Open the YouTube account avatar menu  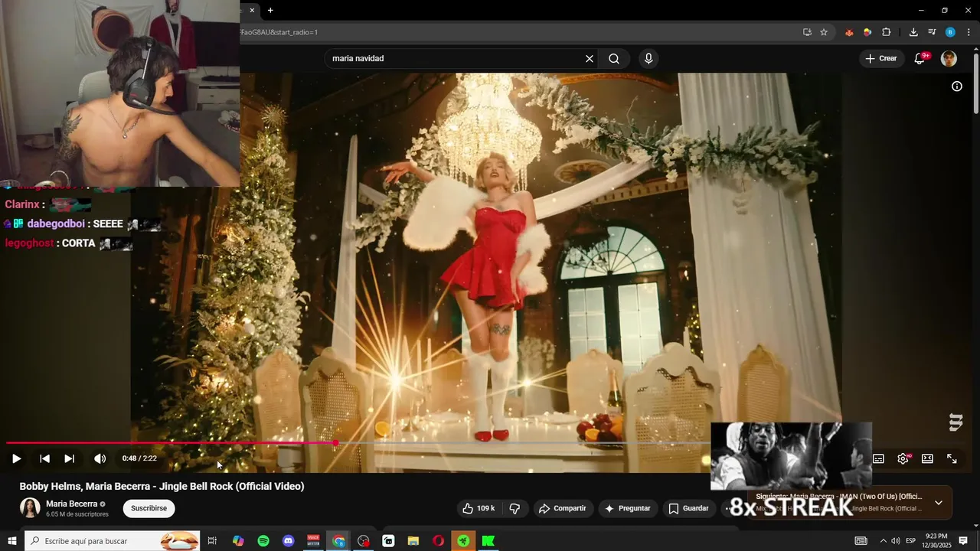[949, 59]
